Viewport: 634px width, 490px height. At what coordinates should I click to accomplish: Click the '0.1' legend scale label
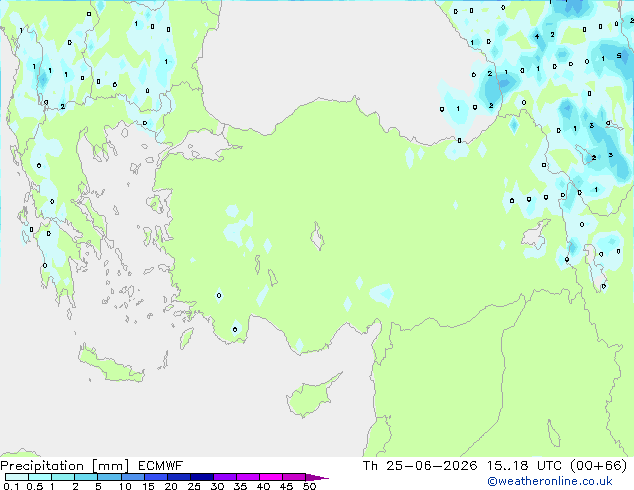pos(11,486)
